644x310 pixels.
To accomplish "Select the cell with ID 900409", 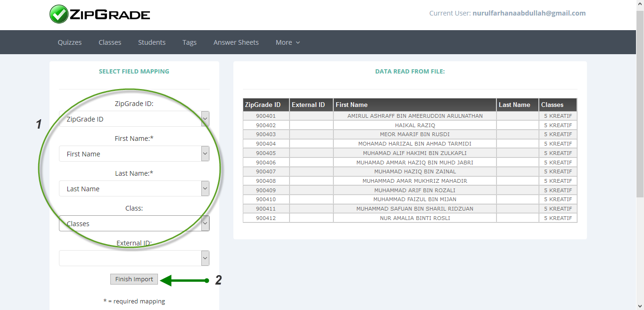I will (266, 190).
